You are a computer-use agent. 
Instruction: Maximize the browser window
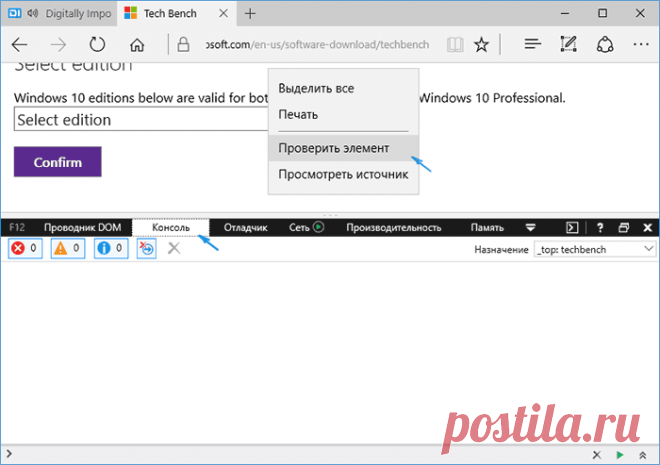pyautogui.click(x=603, y=13)
